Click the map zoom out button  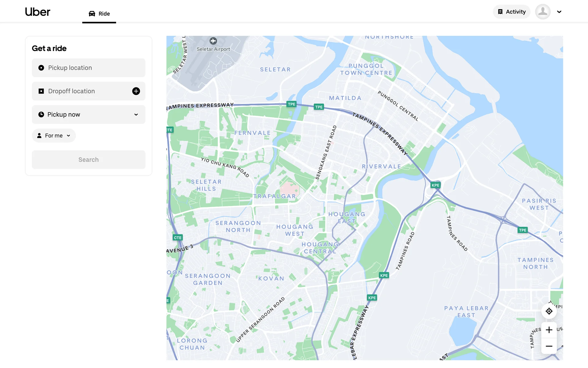click(x=549, y=346)
